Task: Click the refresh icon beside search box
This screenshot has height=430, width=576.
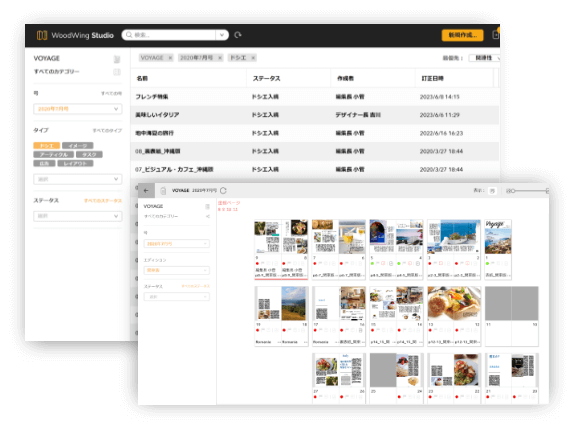Action: pos(238,35)
